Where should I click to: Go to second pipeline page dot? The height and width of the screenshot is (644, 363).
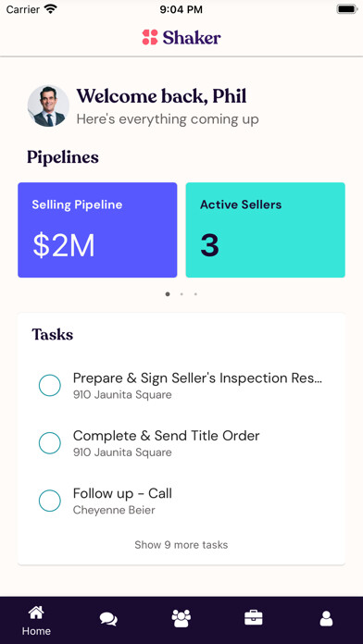pos(181,294)
